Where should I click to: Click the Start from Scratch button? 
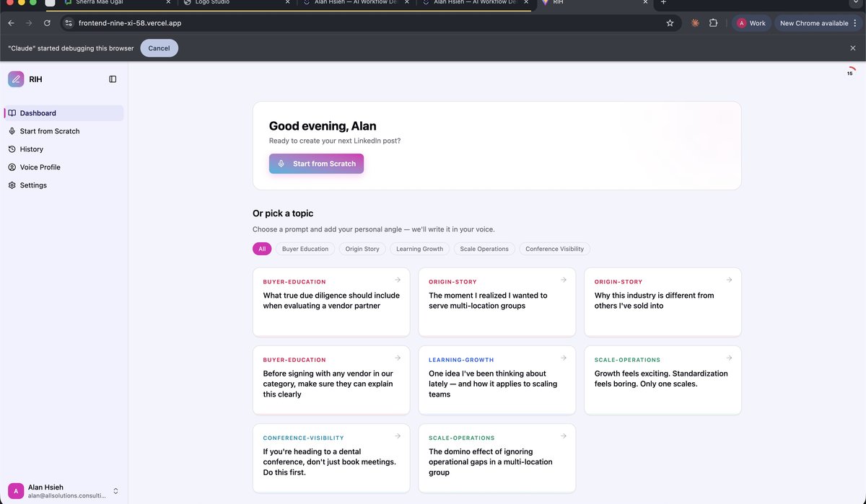point(316,164)
